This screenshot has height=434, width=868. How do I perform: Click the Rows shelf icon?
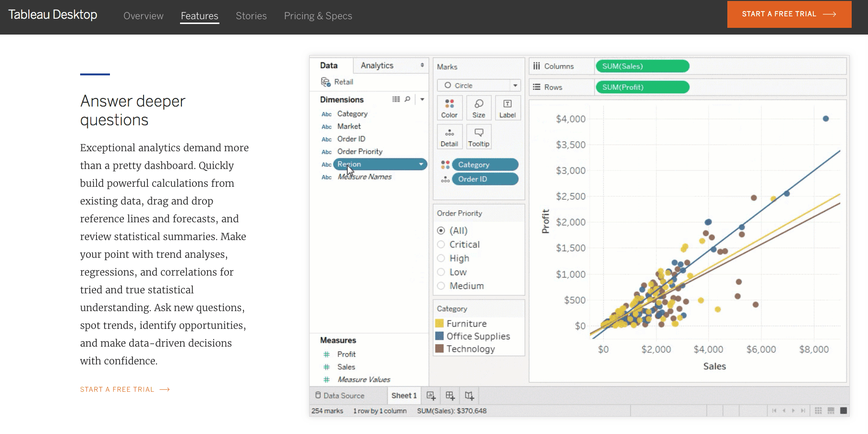537,87
